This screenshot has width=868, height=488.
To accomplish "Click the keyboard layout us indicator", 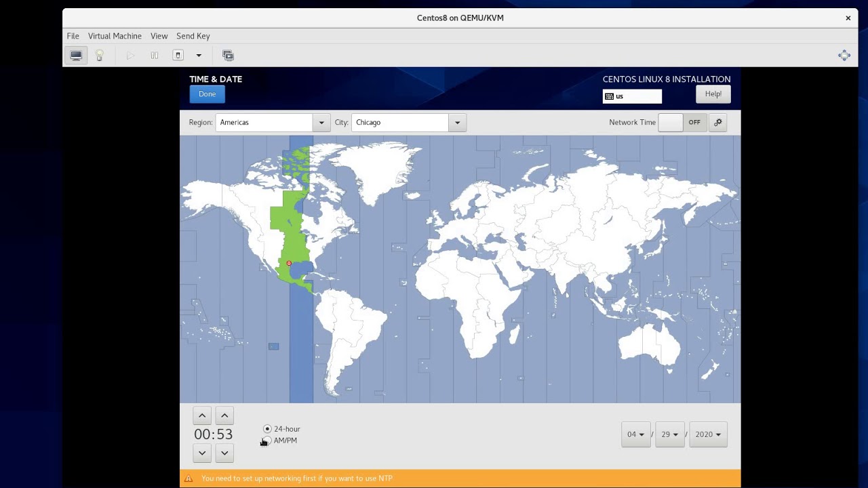I will click(x=632, y=96).
